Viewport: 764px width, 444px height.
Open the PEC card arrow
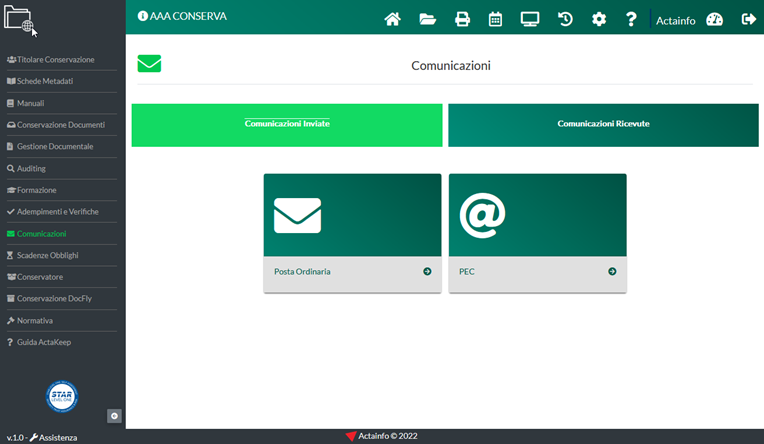pos(612,271)
